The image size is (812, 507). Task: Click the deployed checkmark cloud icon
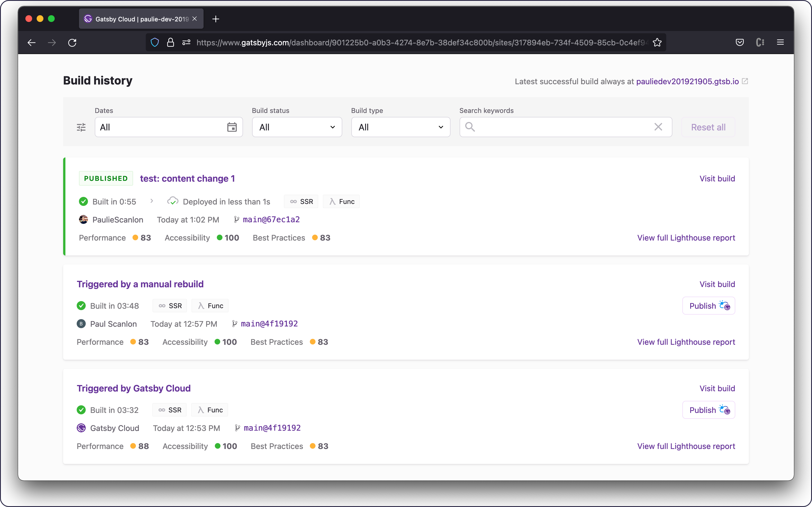click(173, 201)
